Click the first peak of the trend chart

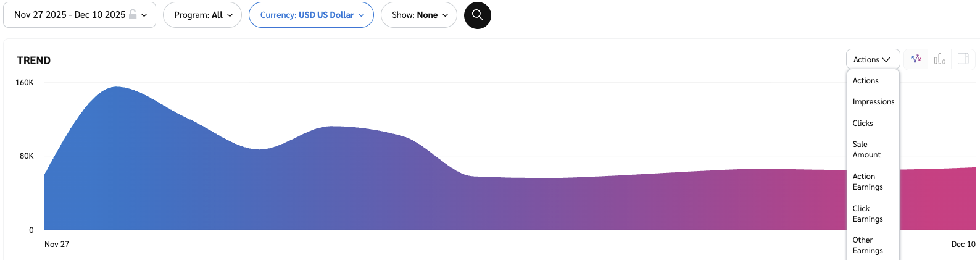(x=117, y=88)
